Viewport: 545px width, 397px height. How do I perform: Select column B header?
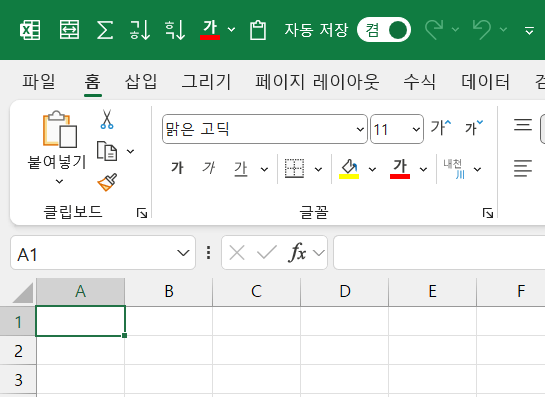point(169,291)
